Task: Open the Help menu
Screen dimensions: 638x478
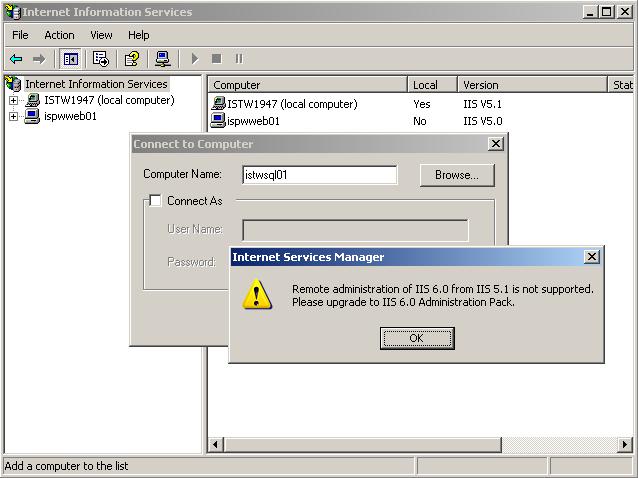Action: pyautogui.click(x=139, y=35)
